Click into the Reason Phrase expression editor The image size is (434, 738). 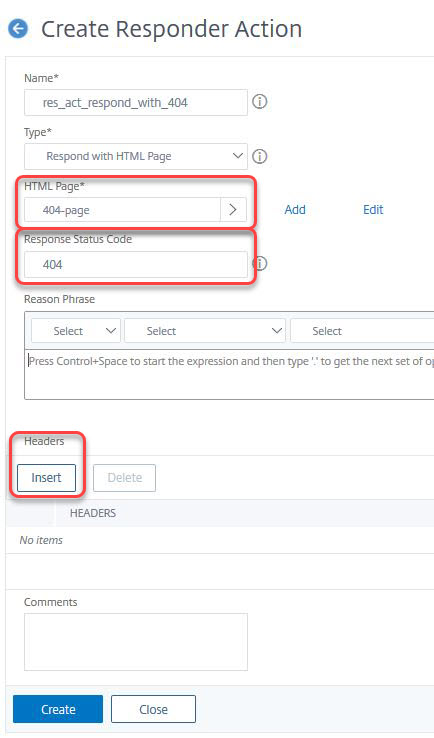229,375
